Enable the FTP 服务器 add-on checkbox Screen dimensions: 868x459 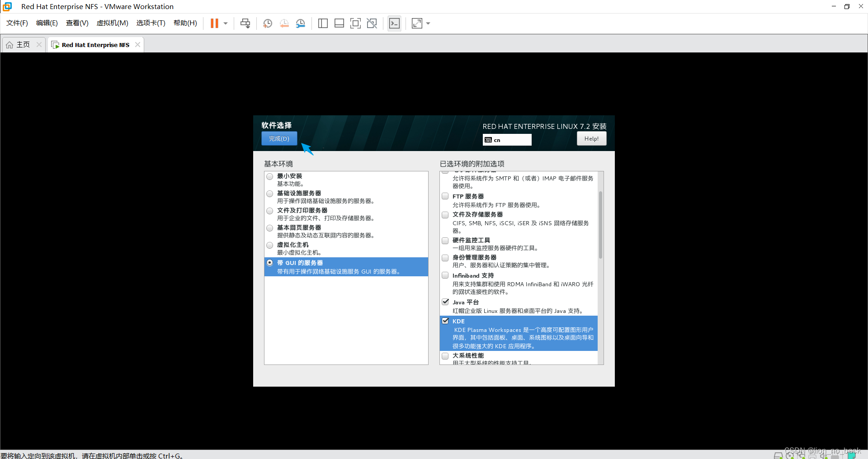click(x=445, y=196)
